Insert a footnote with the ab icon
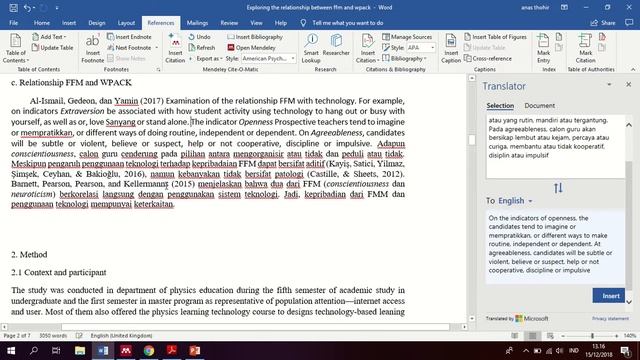This screenshot has width=640, height=360. (93, 48)
